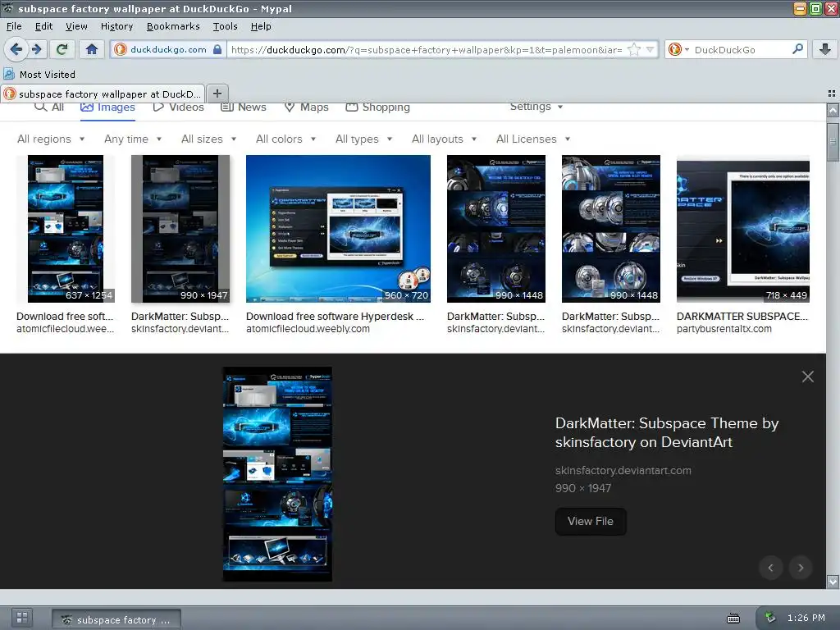Switch to the Videos results tab

coord(178,107)
